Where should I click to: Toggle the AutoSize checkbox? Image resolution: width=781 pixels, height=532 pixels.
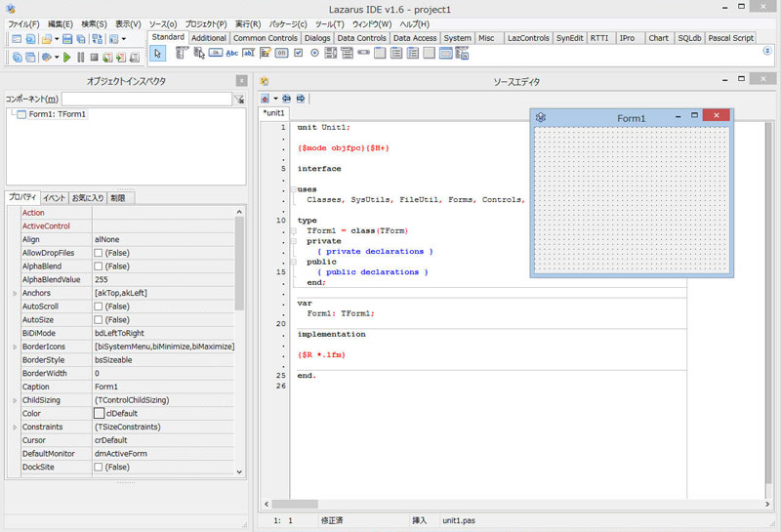click(x=99, y=320)
